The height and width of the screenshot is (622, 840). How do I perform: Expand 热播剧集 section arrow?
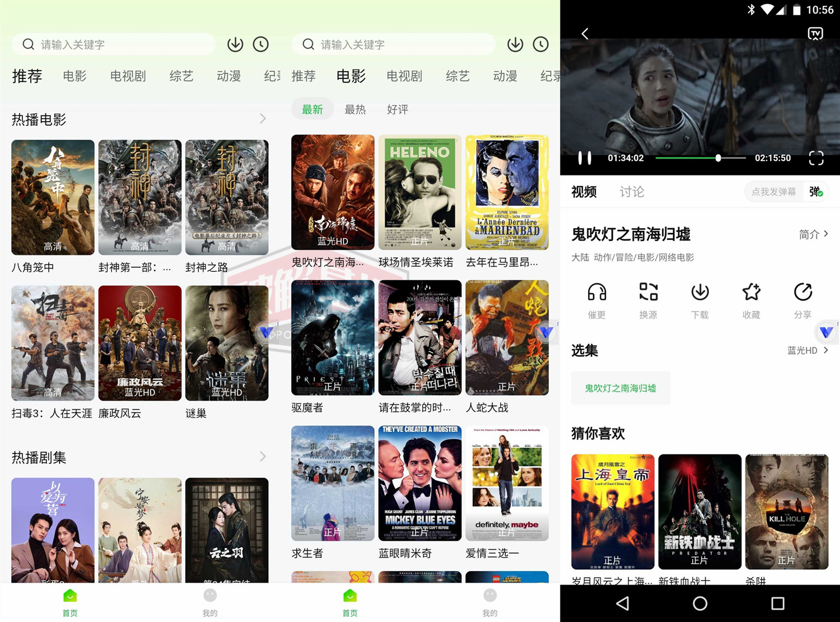[x=263, y=457]
